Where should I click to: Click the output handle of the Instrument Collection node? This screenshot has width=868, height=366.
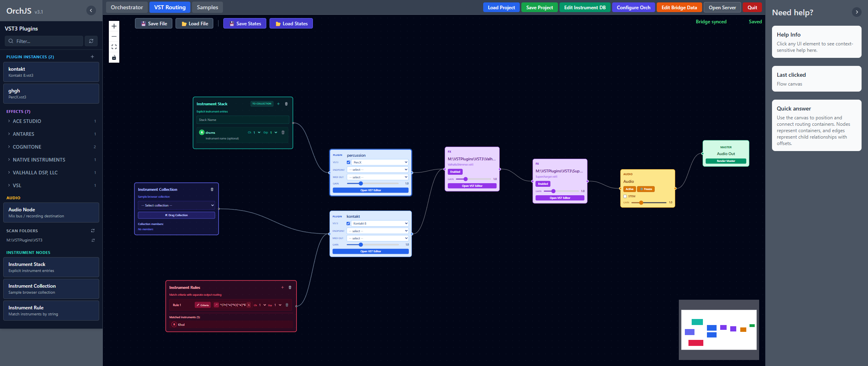pyautogui.click(x=219, y=209)
